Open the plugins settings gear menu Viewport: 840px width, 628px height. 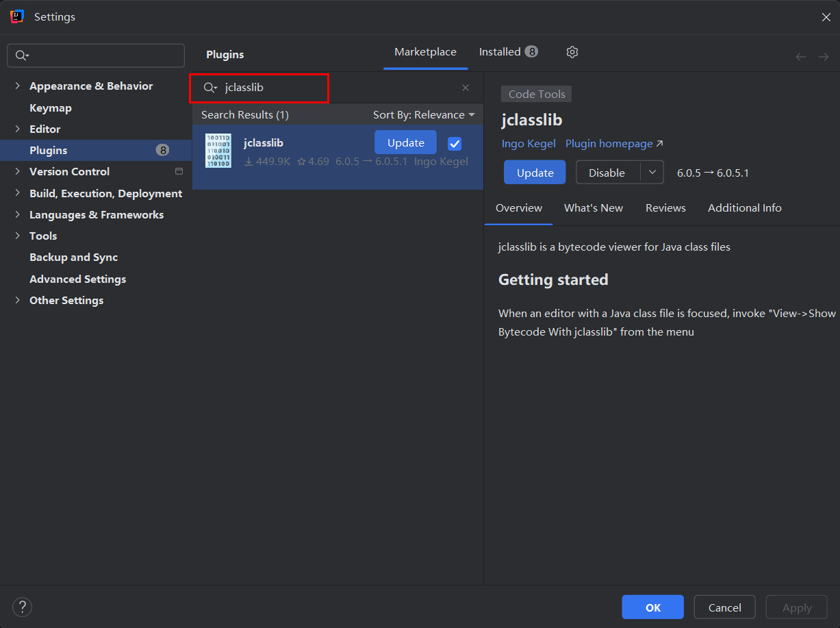pyautogui.click(x=572, y=52)
